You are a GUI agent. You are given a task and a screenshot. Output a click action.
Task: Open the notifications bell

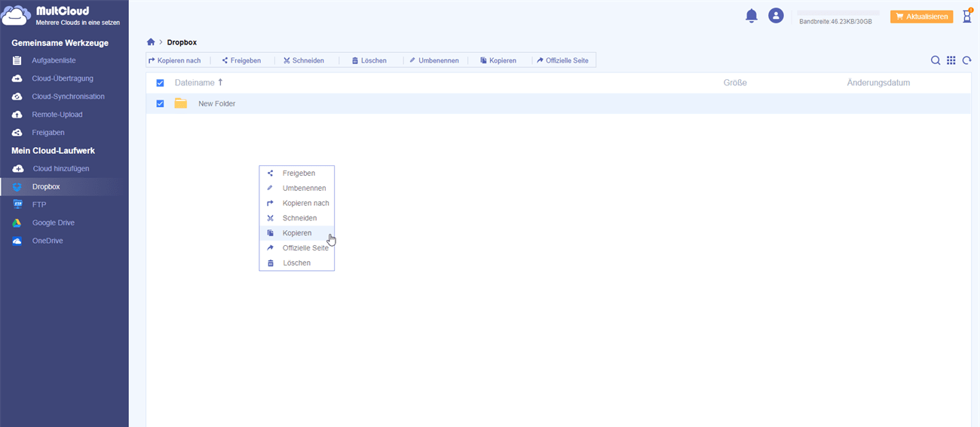(x=752, y=16)
